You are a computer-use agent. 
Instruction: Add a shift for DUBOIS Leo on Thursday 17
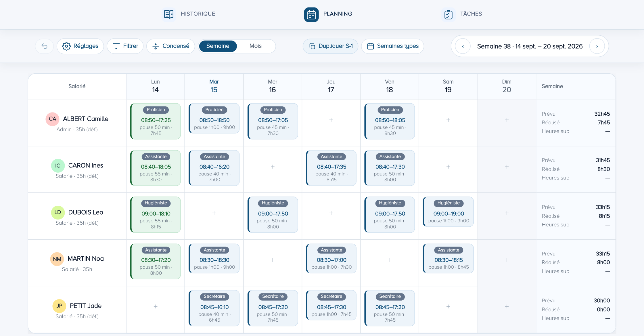pyautogui.click(x=331, y=213)
